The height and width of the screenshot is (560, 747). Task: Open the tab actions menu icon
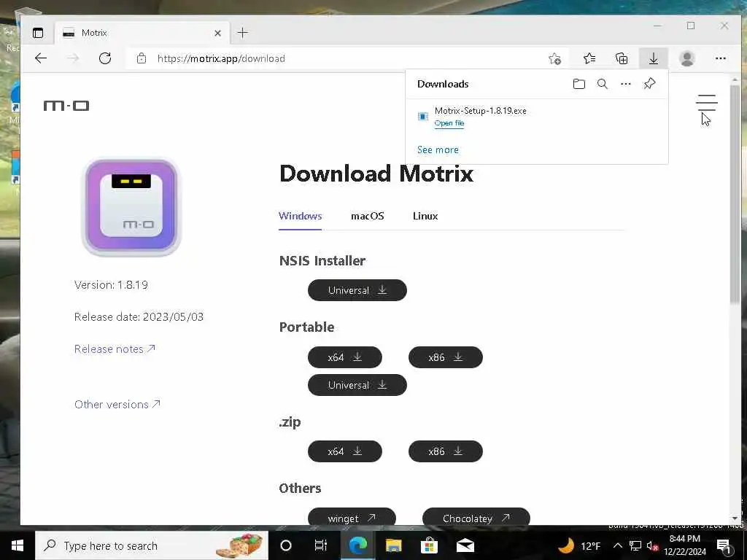point(38,33)
